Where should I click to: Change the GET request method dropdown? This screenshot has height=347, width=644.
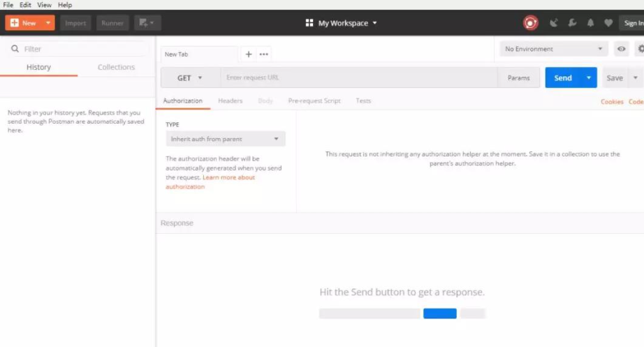190,77
